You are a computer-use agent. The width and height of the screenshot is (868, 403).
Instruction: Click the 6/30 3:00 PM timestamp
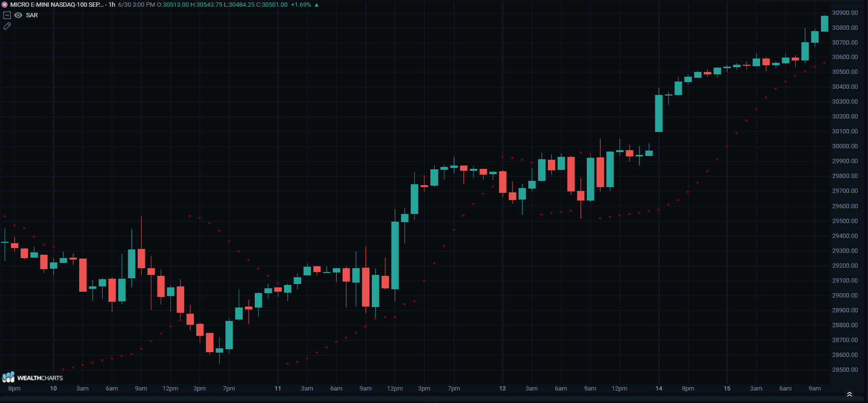[136, 5]
